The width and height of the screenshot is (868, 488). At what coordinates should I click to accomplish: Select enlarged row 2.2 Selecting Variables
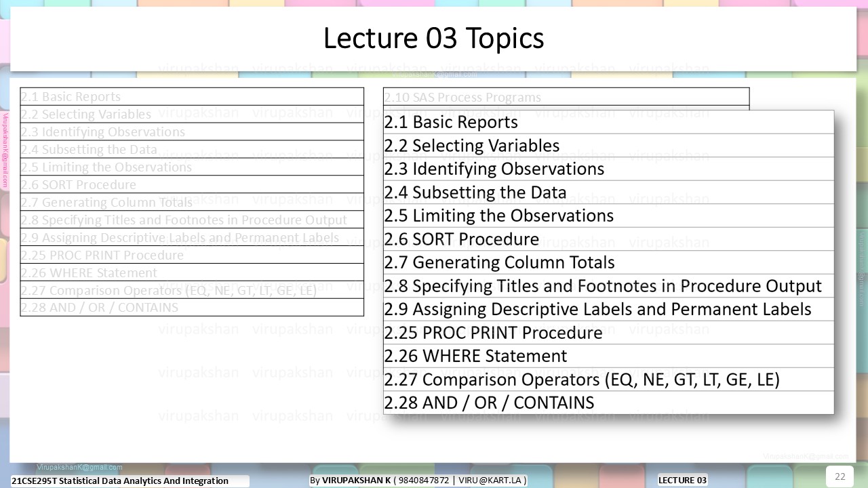click(608, 145)
